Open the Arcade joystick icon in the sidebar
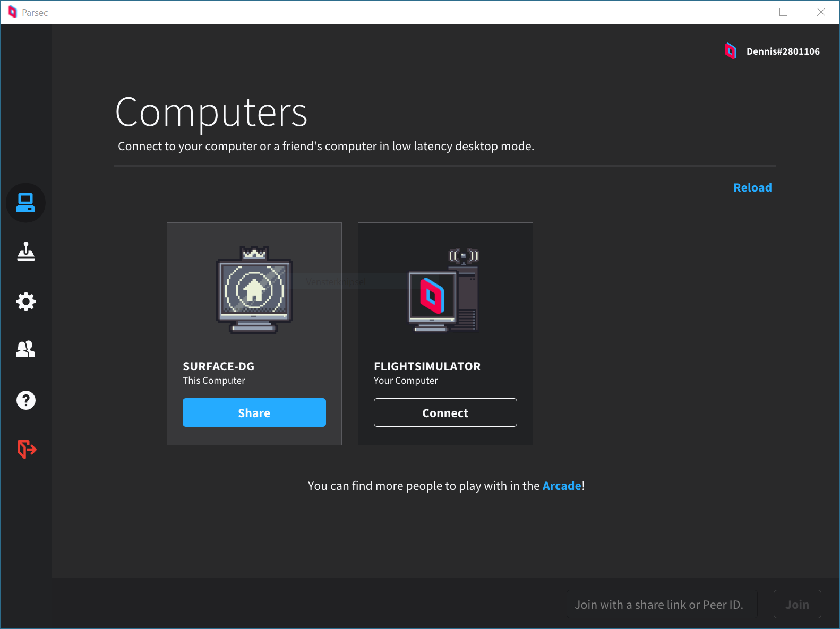 25,252
